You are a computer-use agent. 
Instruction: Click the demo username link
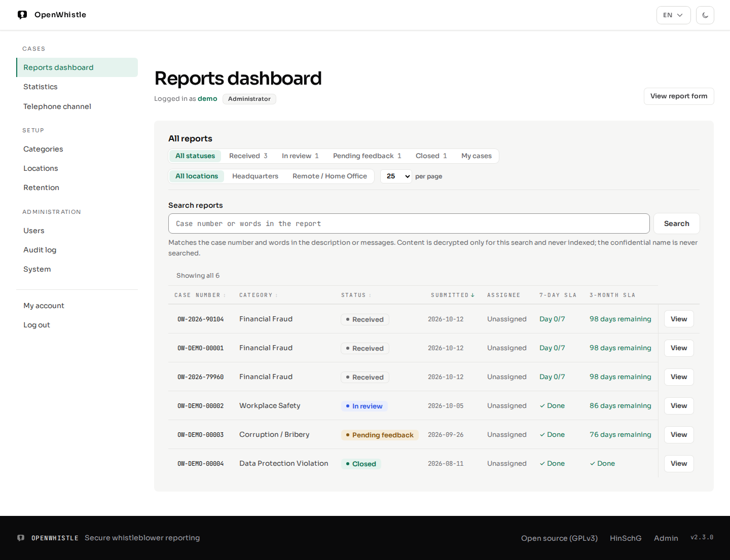point(207,99)
